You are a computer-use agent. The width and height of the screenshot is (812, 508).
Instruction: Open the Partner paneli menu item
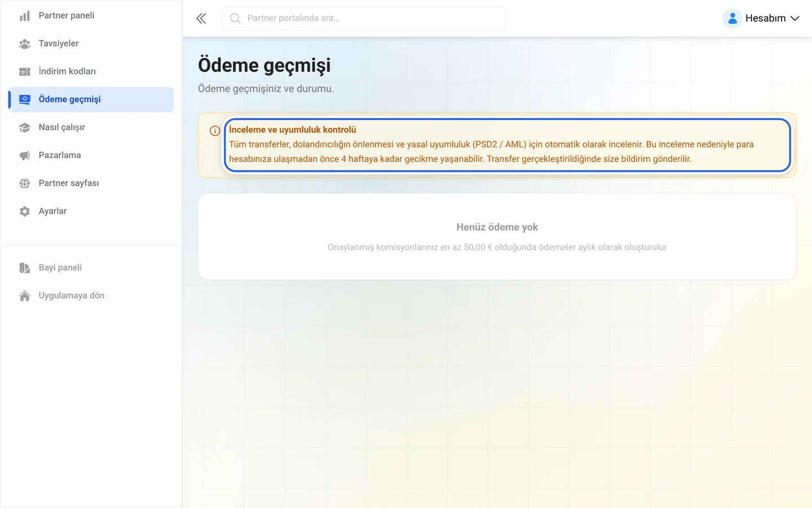[x=91, y=16]
